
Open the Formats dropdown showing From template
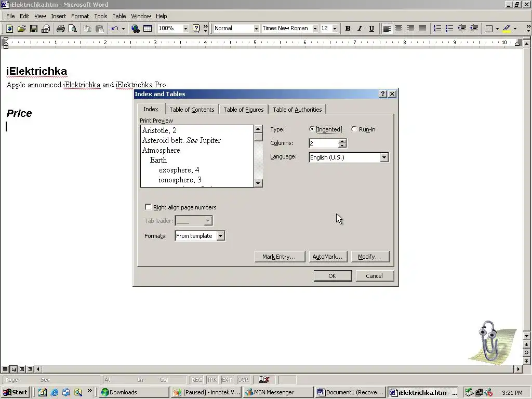point(220,236)
